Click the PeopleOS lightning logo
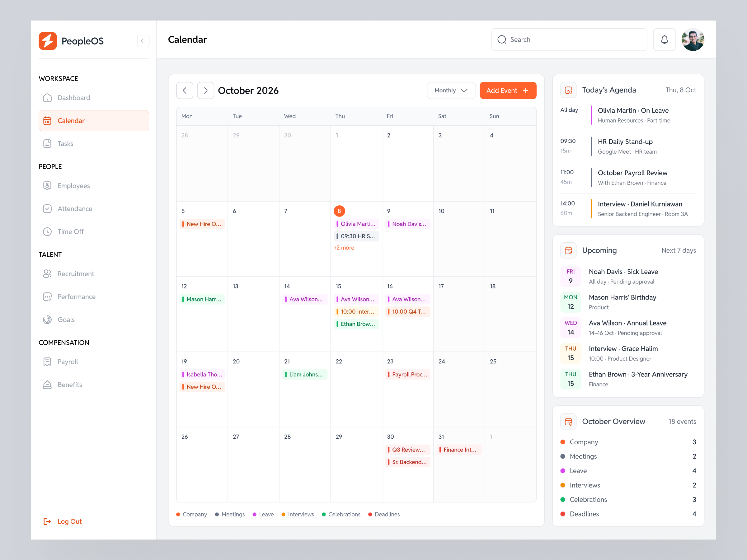The height and width of the screenshot is (560, 747). click(x=48, y=41)
